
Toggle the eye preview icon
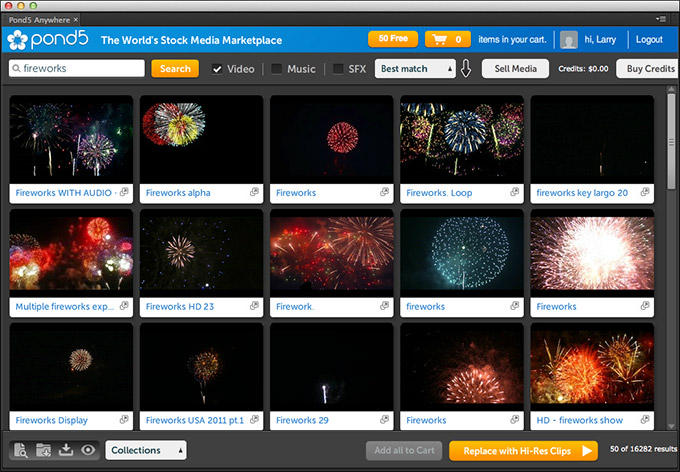tap(89, 450)
